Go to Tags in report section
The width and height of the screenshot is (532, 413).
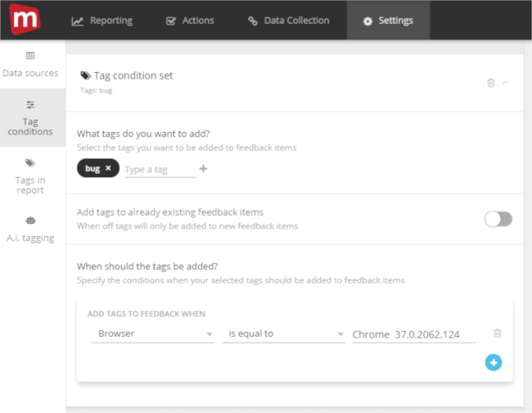click(x=30, y=176)
